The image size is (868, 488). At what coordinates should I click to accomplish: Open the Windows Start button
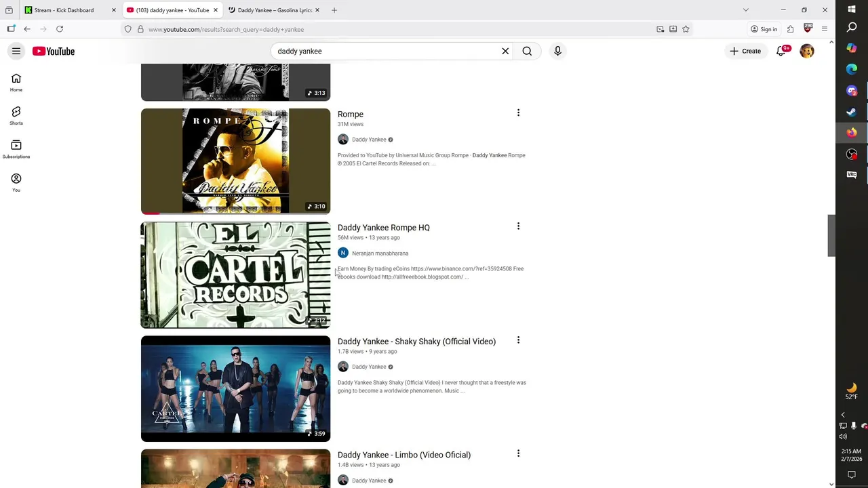click(852, 9)
